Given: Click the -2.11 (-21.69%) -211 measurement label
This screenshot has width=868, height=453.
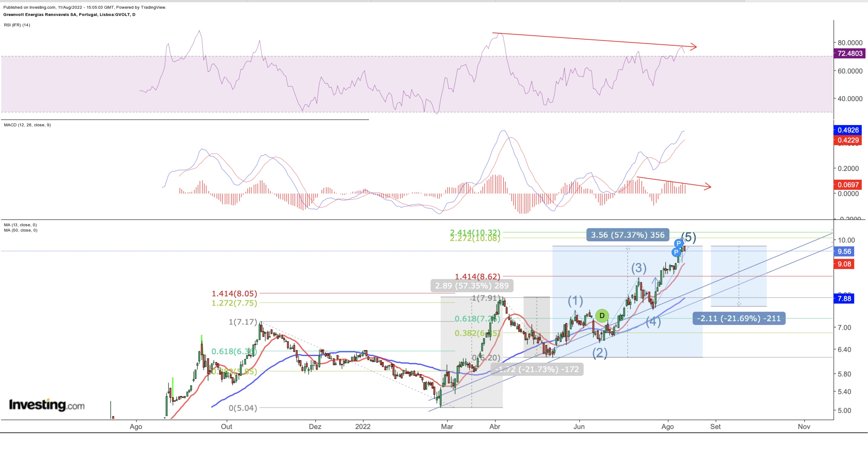Looking at the screenshot, I should [x=739, y=319].
